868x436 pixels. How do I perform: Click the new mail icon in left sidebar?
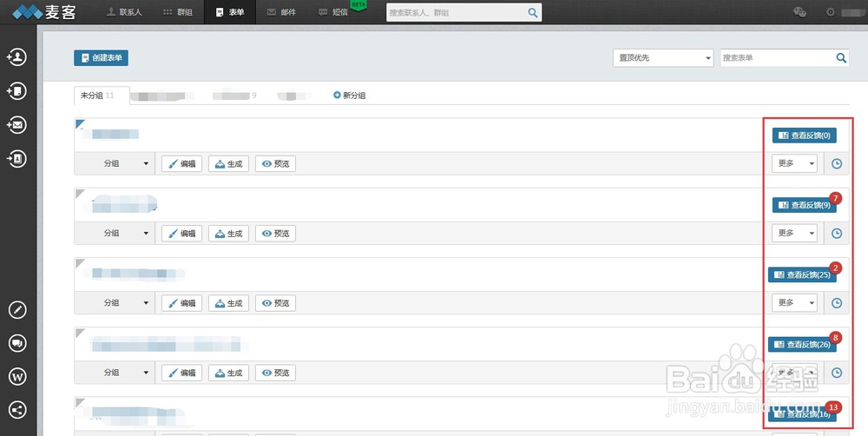pyautogui.click(x=16, y=125)
